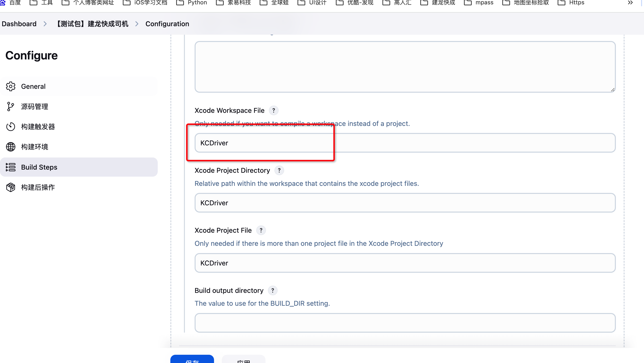The image size is (644, 363).
Task: Focus the Xcode Project Directory input
Action: (405, 203)
